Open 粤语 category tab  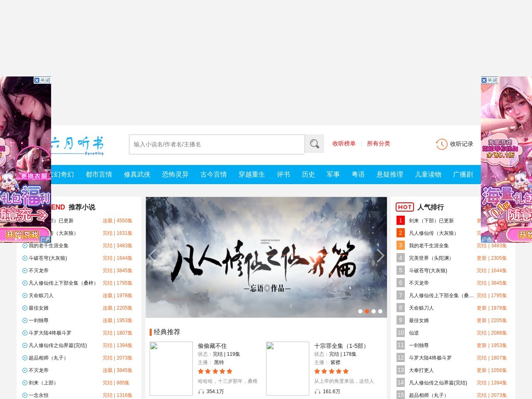pos(358,175)
